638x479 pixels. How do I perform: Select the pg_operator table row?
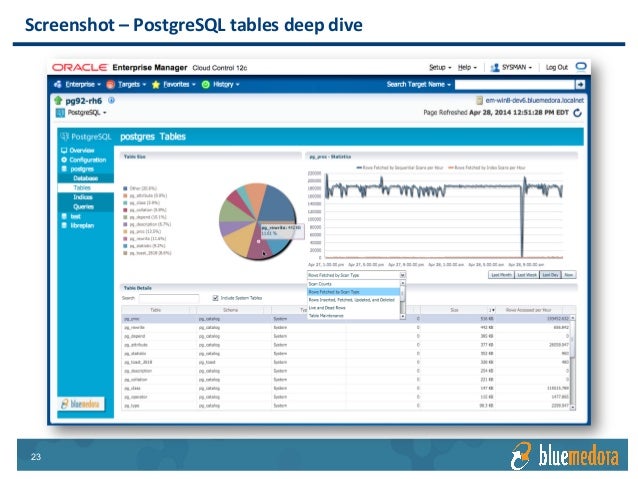[346, 397]
